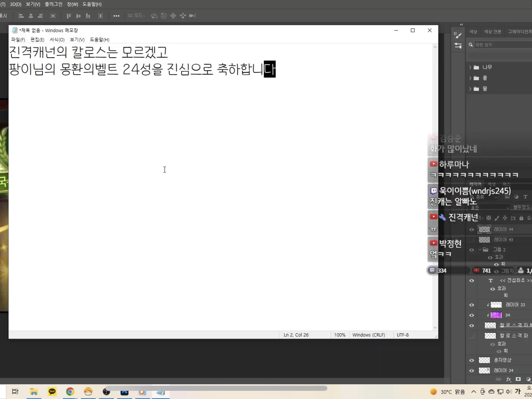Collapse the 그룹 2 layer group
The height and width of the screenshot is (399, 532).
point(480,250)
